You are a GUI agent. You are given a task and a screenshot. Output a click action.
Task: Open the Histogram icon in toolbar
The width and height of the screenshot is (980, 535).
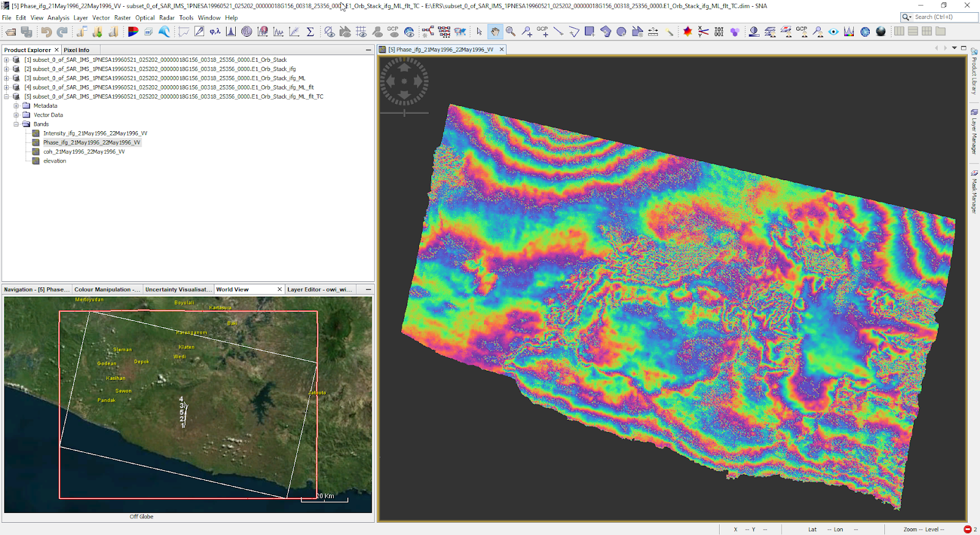click(x=231, y=32)
